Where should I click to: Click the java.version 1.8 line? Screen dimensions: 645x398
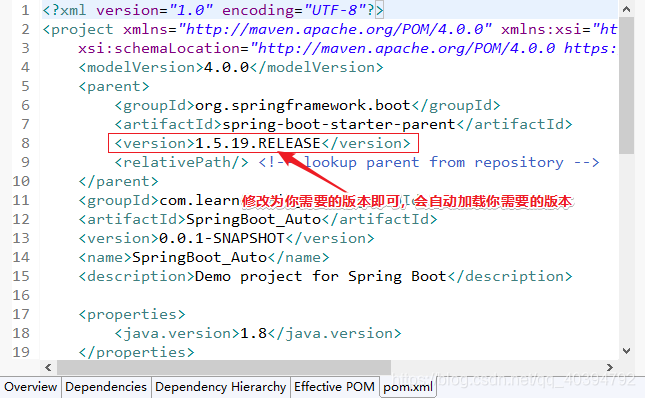coord(258,333)
